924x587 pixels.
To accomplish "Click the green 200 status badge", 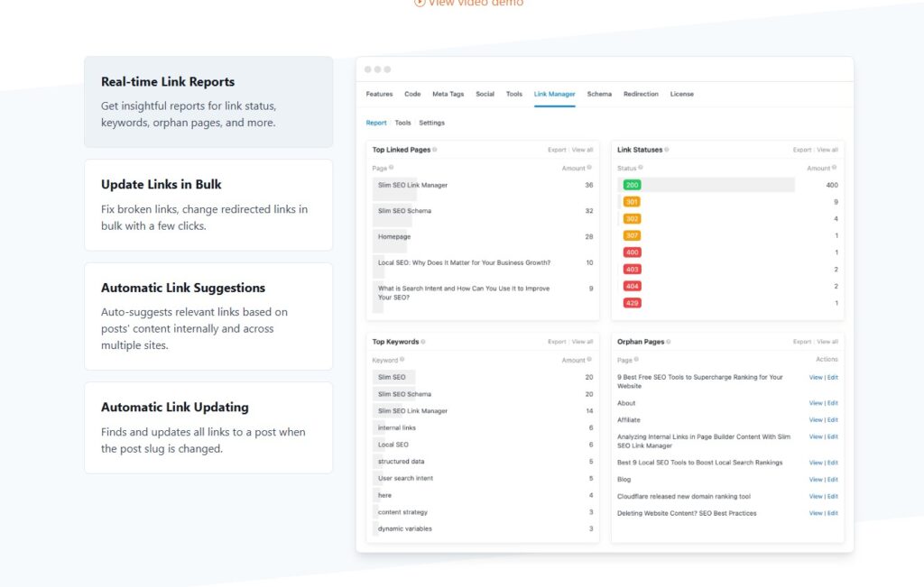I will [632, 184].
